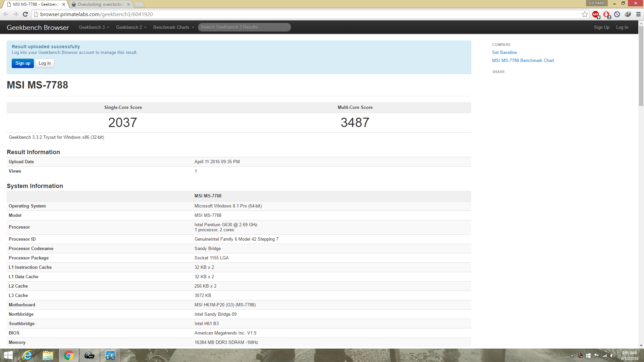Open the network signal tray icon
The height and width of the screenshot is (362, 644).
604,356
